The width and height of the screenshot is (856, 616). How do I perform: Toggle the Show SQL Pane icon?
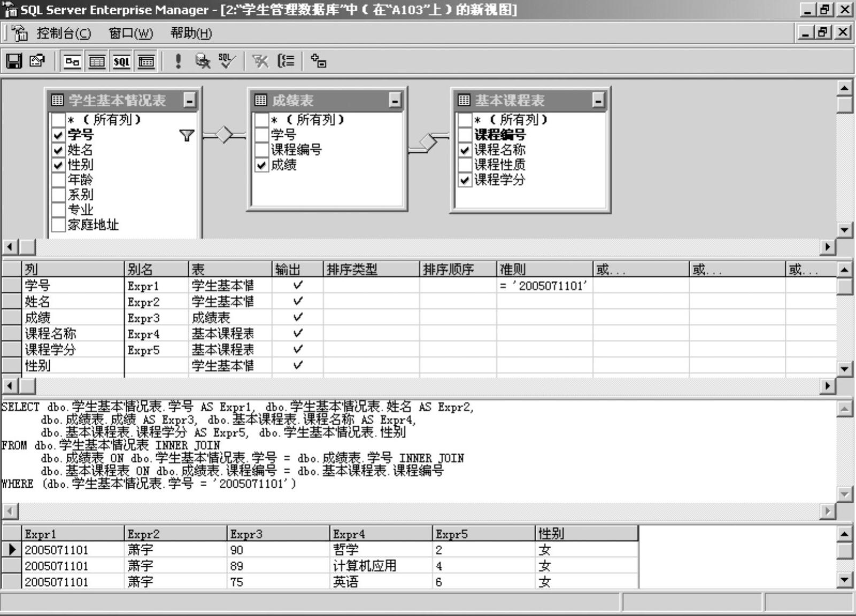121,61
